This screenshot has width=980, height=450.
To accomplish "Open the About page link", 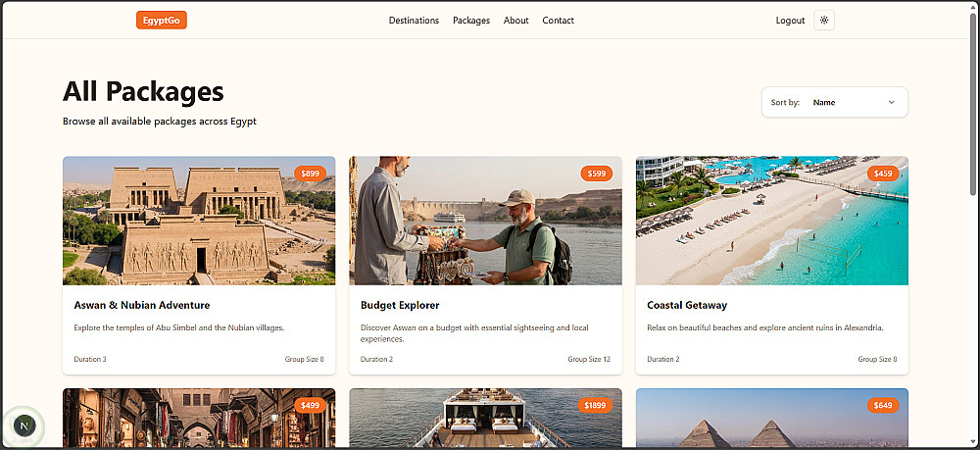I will tap(516, 20).
